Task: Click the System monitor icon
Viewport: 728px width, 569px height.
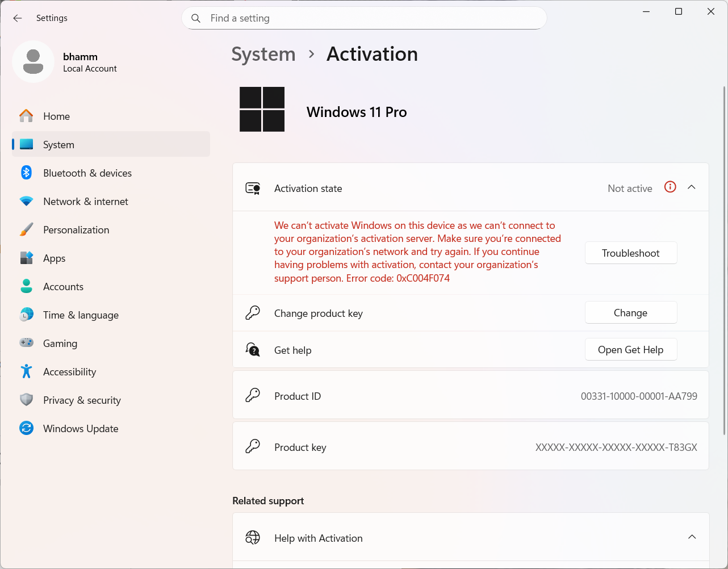Action: click(x=26, y=144)
